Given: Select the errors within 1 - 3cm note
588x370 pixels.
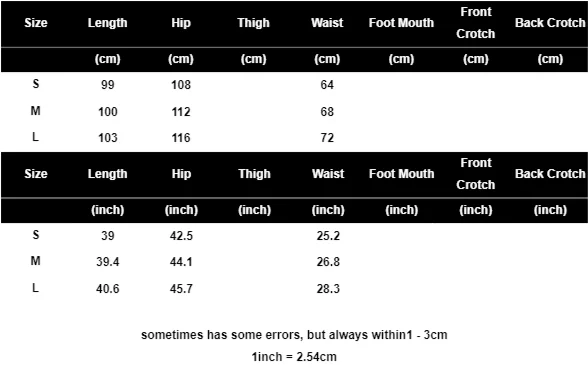Looking at the screenshot, I should pos(294,335).
